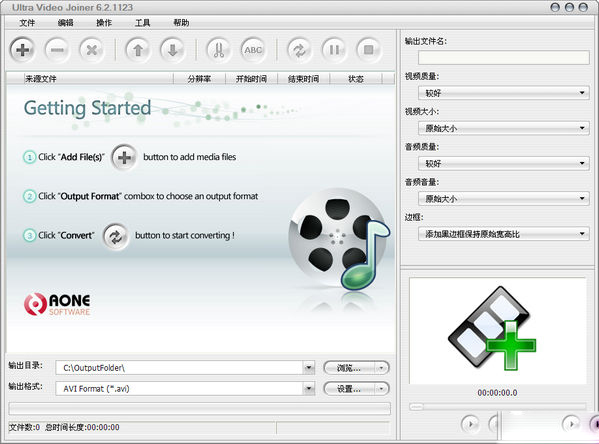Click the rightmost preview playback button

pyautogui.click(x=595, y=424)
